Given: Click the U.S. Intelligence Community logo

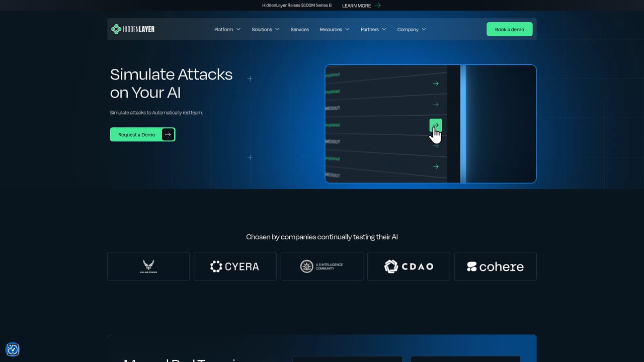Looking at the screenshot, I should 321,266.
